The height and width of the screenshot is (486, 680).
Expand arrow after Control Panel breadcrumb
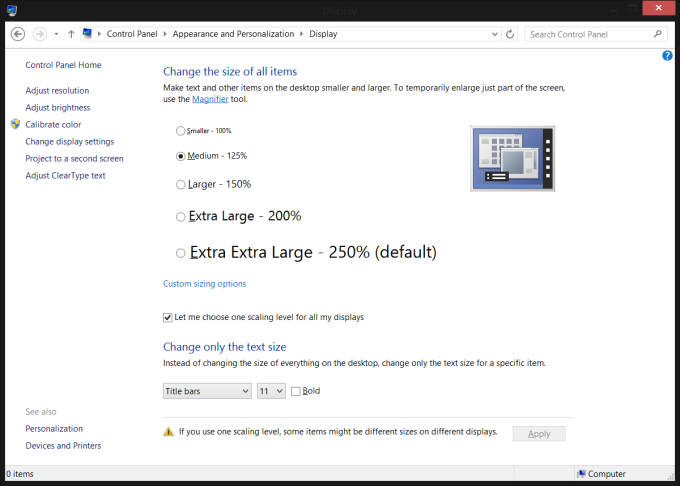pos(165,34)
